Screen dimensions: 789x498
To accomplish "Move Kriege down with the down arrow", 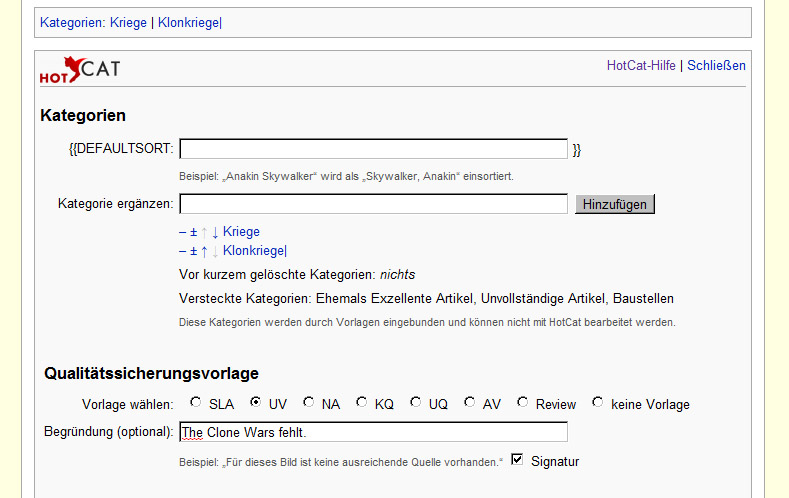I will pyautogui.click(x=215, y=232).
